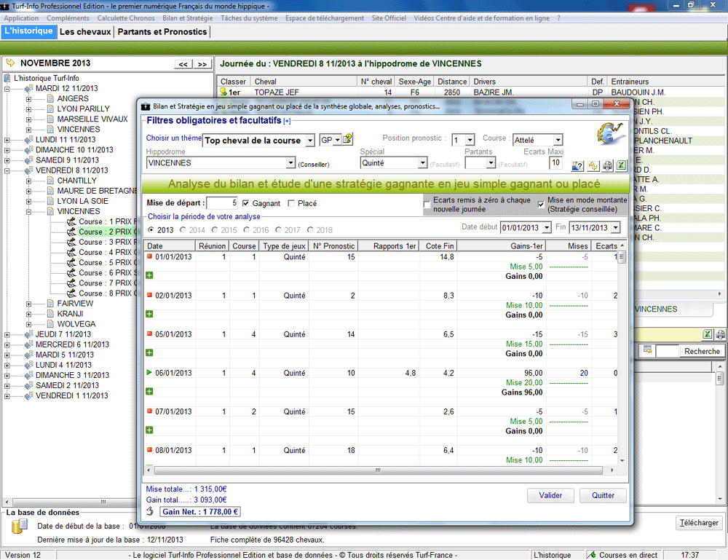Image resolution: width=728 pixels, height=560 pixels.
Task: Check Ecarts remis à zéro option
Action: coord(426,205)
